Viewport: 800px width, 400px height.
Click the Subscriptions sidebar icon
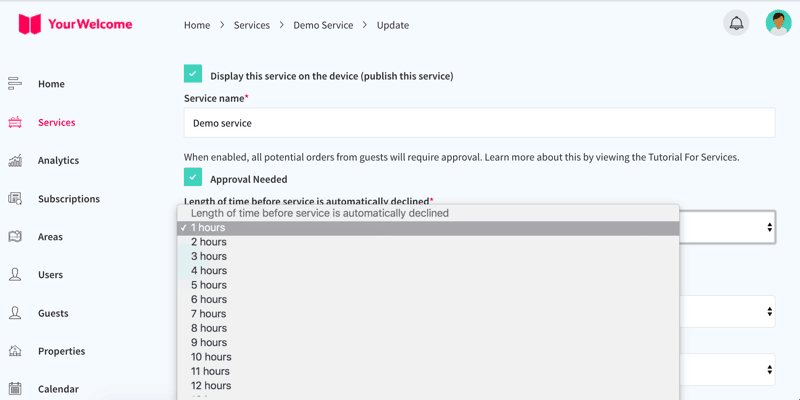click(x=15, y=198)
